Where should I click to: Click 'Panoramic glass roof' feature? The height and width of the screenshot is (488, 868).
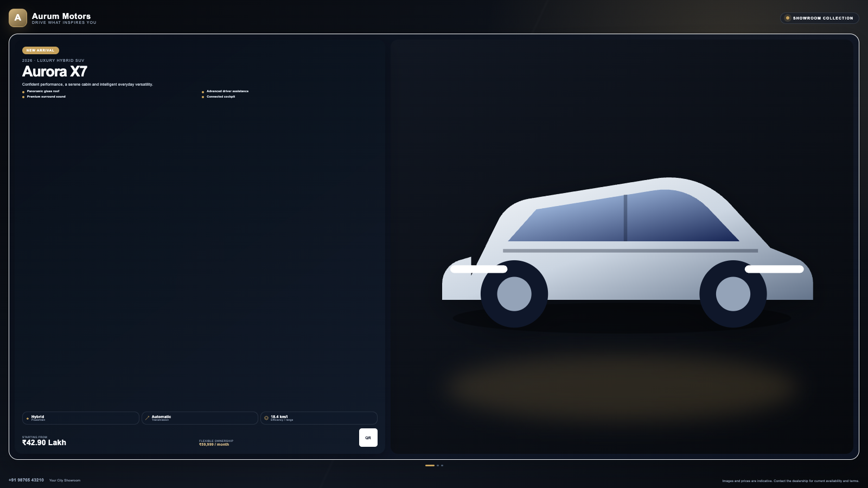tap(43, 91)
